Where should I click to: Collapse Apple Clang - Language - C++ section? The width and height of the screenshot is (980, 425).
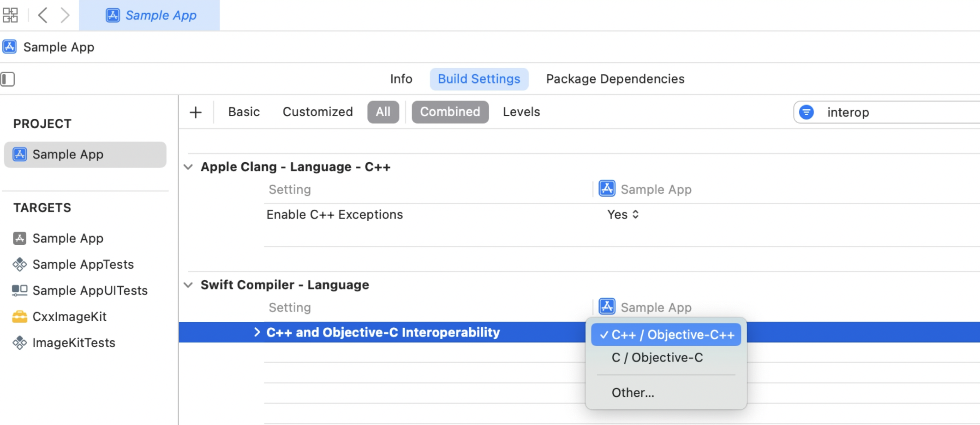(x=188, y=167)
